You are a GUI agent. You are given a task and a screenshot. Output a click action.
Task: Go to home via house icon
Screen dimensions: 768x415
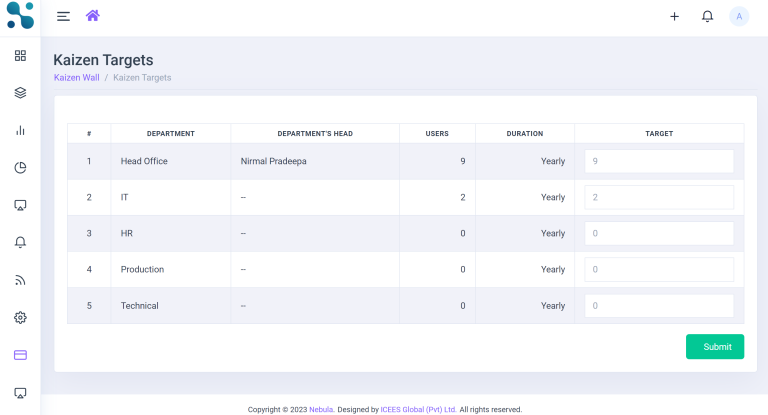[x=93, y=16]
